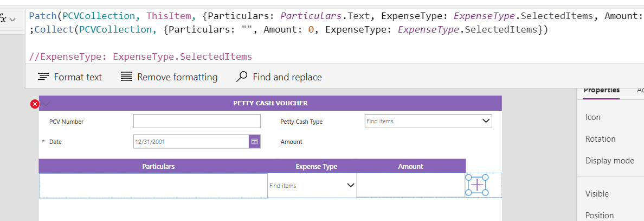Click the Amount input in the gallery row
The height and width of the screenshot is (221, 644).
coord(410,186)
